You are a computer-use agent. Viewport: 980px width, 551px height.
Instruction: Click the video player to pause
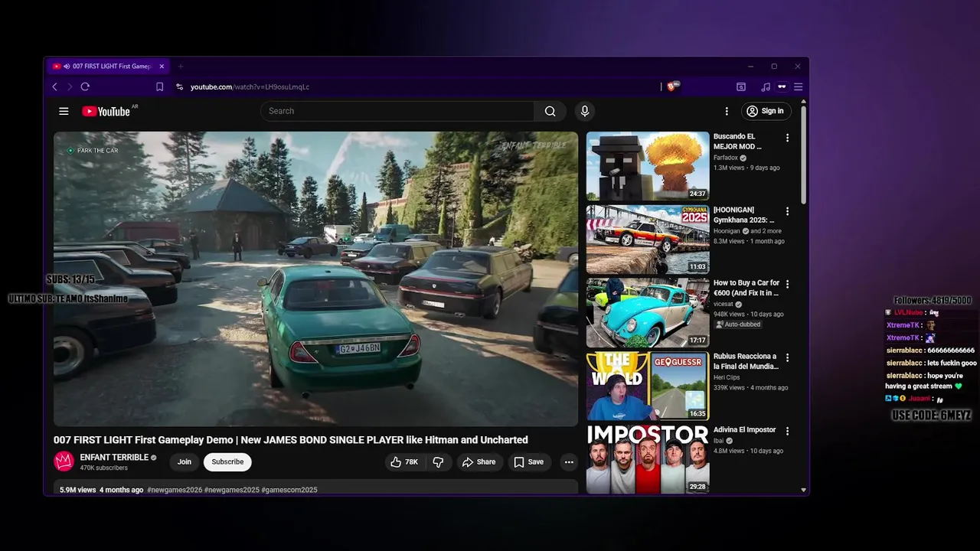pos(315,279)
